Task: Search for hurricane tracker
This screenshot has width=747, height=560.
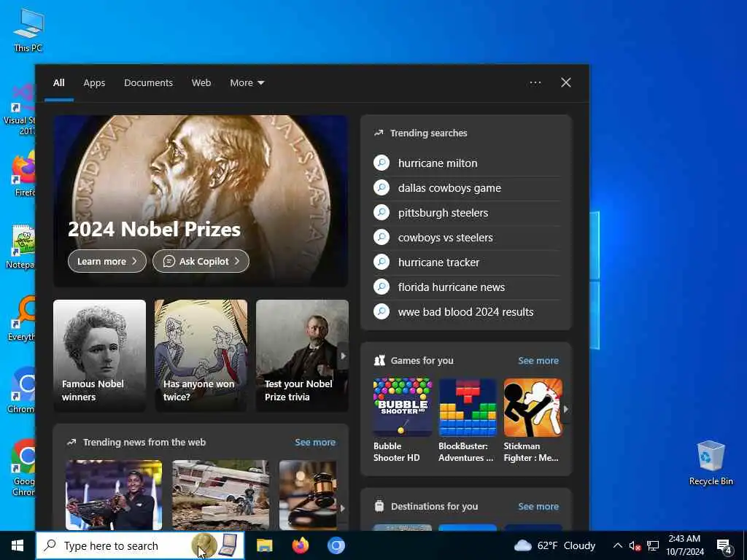Action: tap(466, 262)
